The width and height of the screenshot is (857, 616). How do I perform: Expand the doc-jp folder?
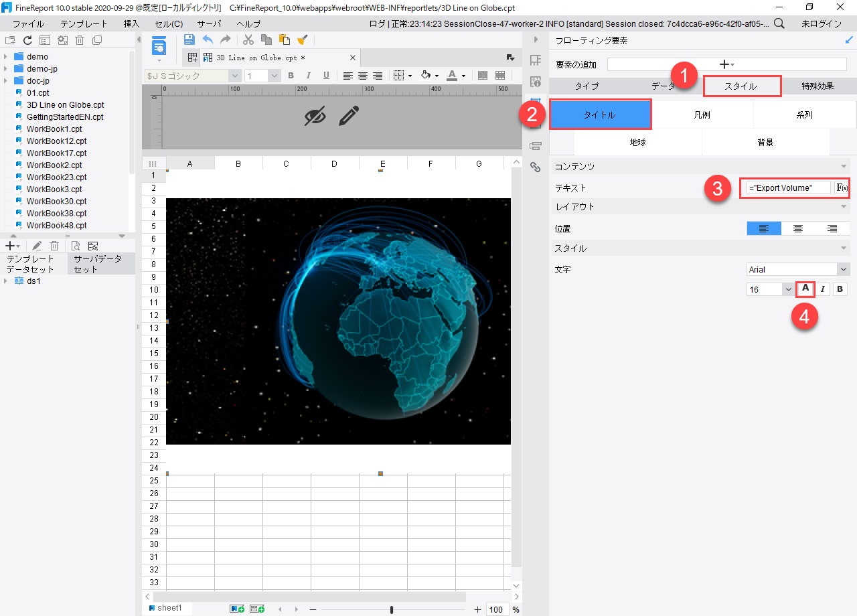5,81
